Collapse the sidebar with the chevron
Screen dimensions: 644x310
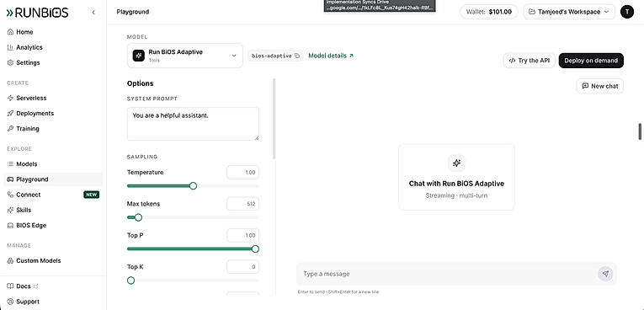point(93,13)
